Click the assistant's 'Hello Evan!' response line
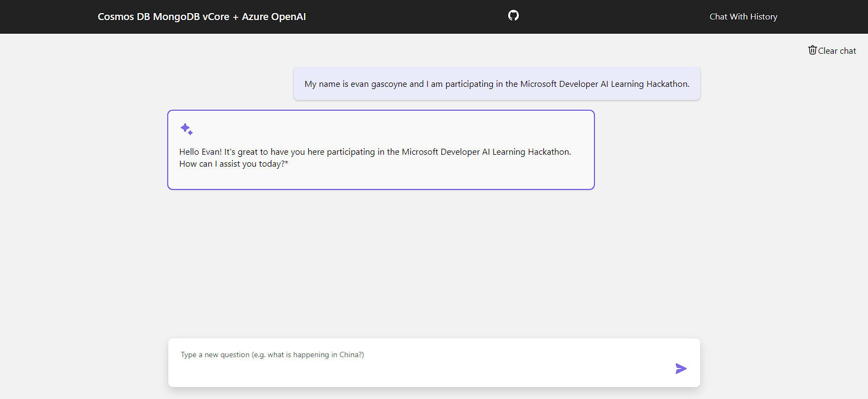Image resolution: width=868 pixels, height=399 pixels. coord(375,152)
